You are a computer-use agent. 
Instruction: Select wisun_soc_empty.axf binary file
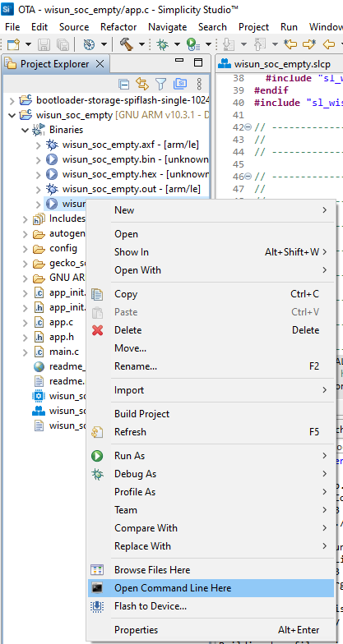click(x=130, y=145)
